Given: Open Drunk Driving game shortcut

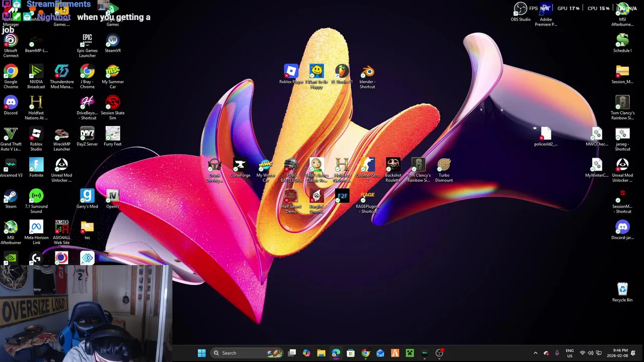Looking at the screenshot, I should click(214, 170).
